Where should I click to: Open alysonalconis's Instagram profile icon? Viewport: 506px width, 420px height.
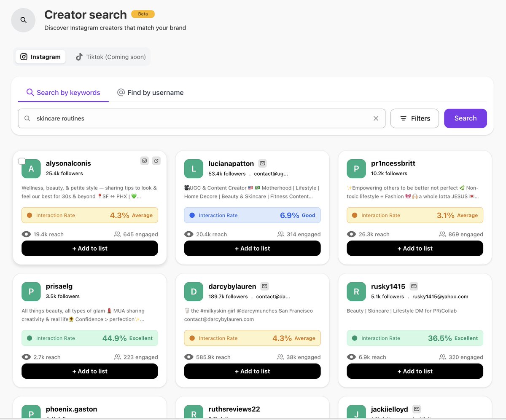(145, 161)
